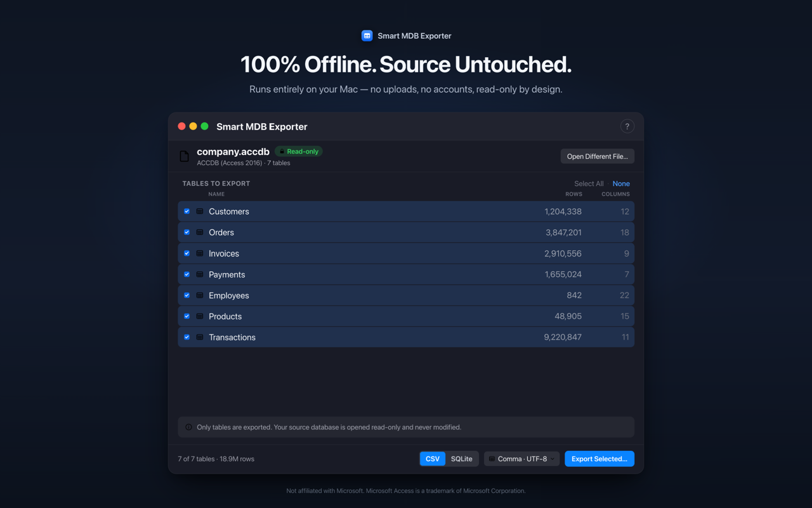The height and width of the screenshot is (508, 812).
Task: Click the table icon beside Products
Action: point(200,316)
